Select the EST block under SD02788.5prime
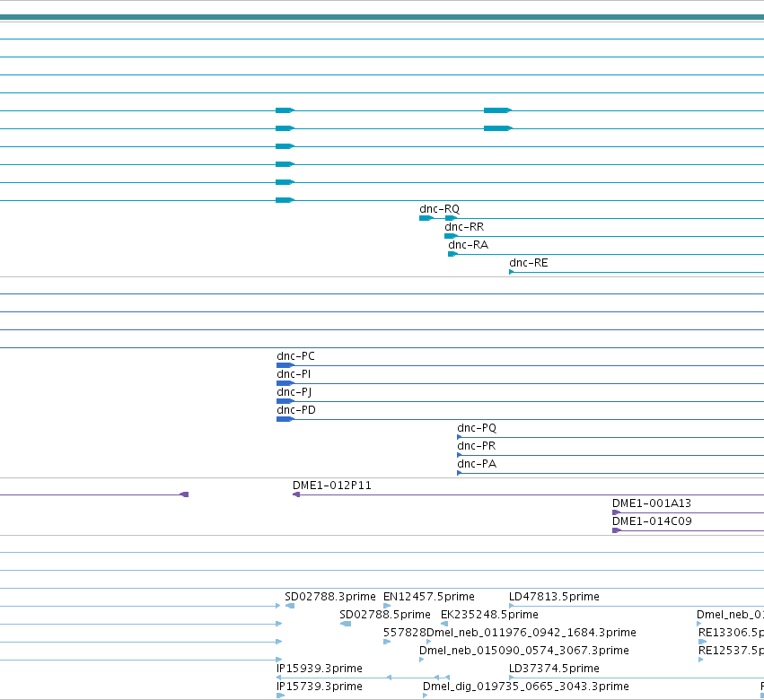 [346, 624]
